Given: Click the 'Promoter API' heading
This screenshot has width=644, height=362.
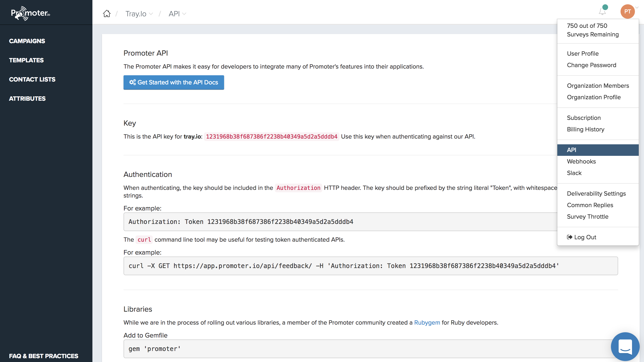Looking at the screenshot, I should click(x=146, y=53).
